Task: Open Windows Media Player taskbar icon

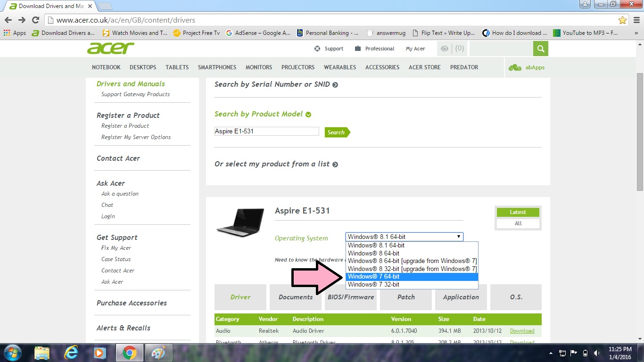Action: pyautogui.click(x=99, y=353)
